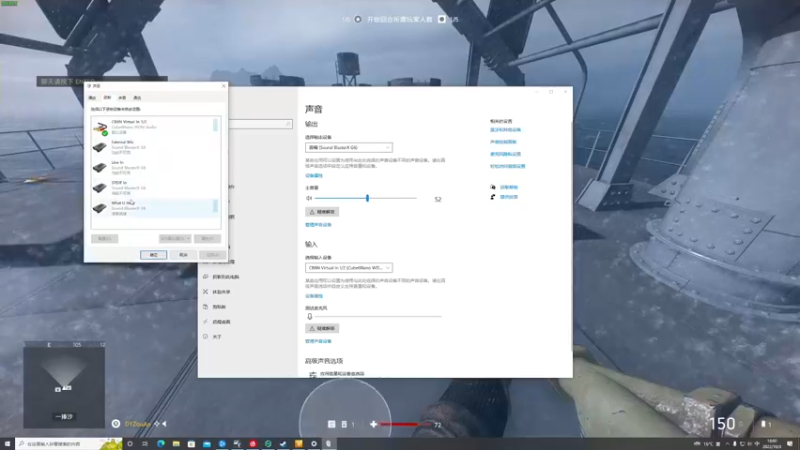Open the microphone privacy settings related link
The image size is (800, 450).
pos(506,154)
